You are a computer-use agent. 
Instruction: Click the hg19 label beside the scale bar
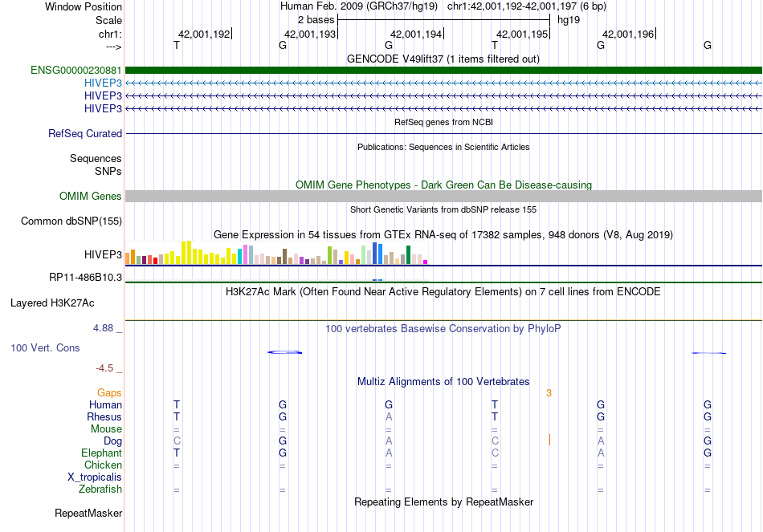(x=569, y=20)
